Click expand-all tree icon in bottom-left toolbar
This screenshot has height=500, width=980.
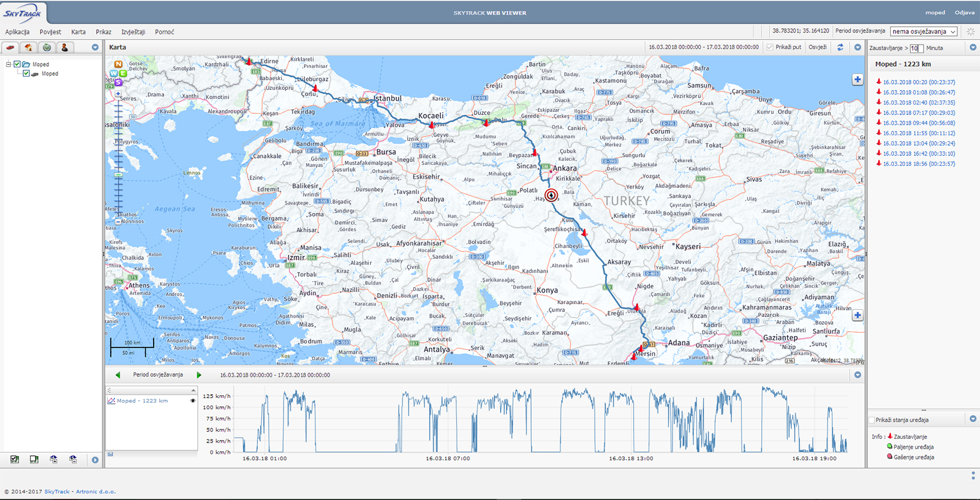click(54, 459)
